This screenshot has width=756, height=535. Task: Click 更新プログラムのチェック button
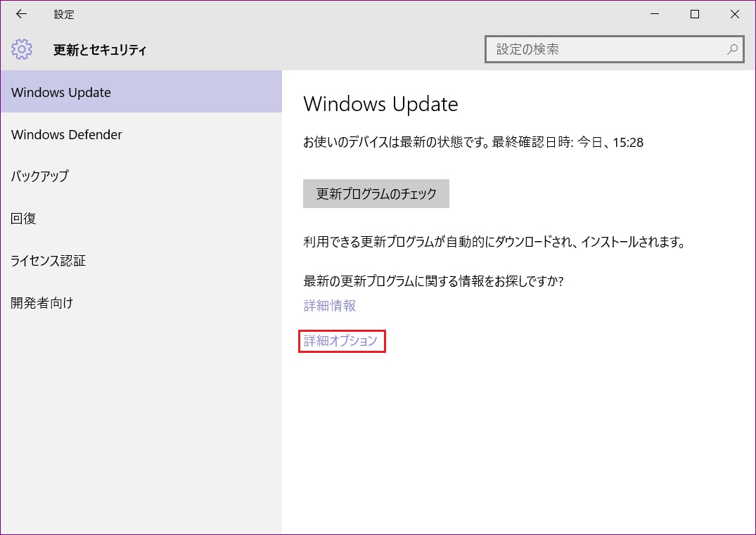pyautogui.click(x=376, y=194)
